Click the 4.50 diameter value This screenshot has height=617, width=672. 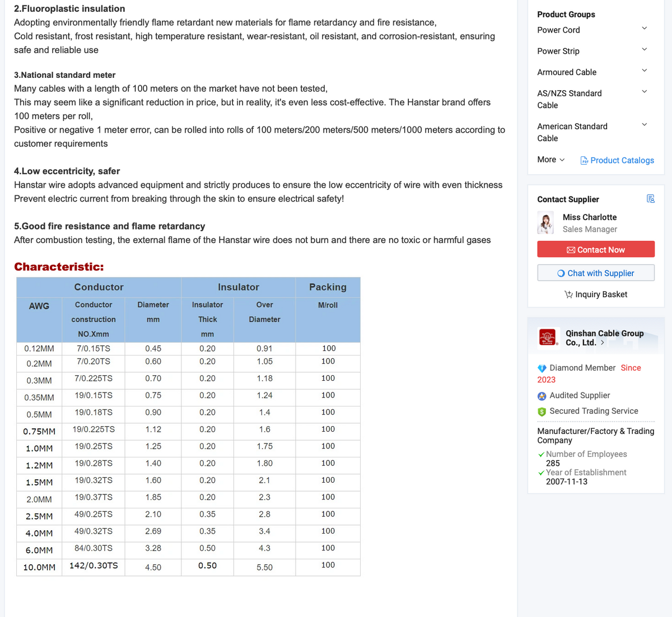[153, 568]
